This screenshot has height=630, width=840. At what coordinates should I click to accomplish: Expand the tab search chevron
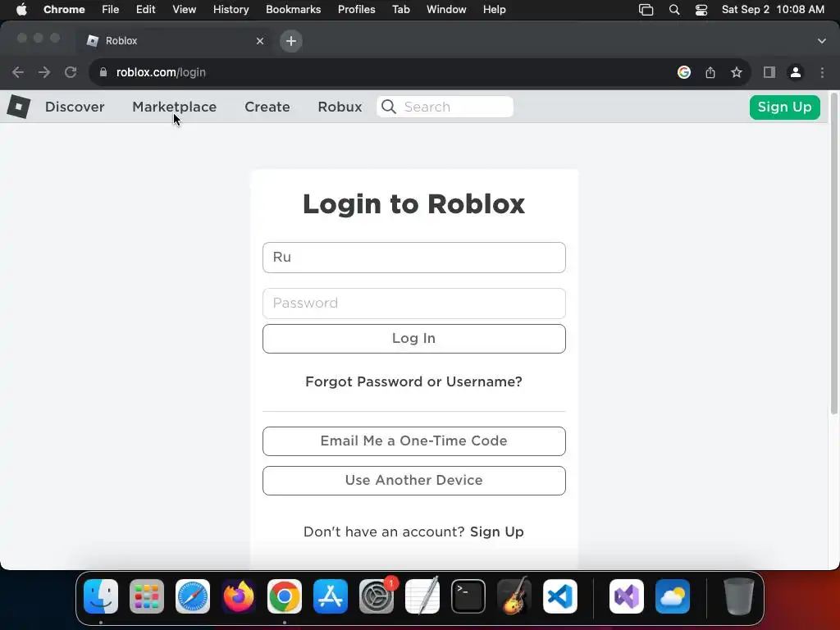(x=822, y=41)
